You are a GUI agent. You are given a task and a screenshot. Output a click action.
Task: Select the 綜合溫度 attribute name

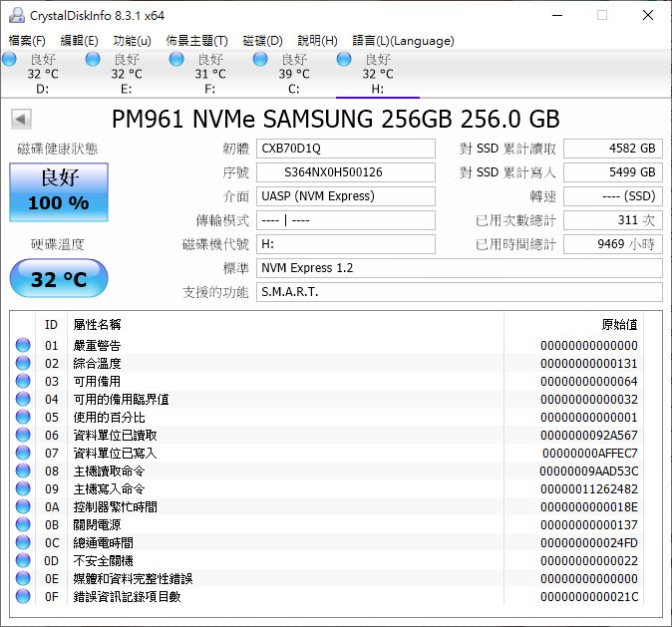click(x=98, y=364)
